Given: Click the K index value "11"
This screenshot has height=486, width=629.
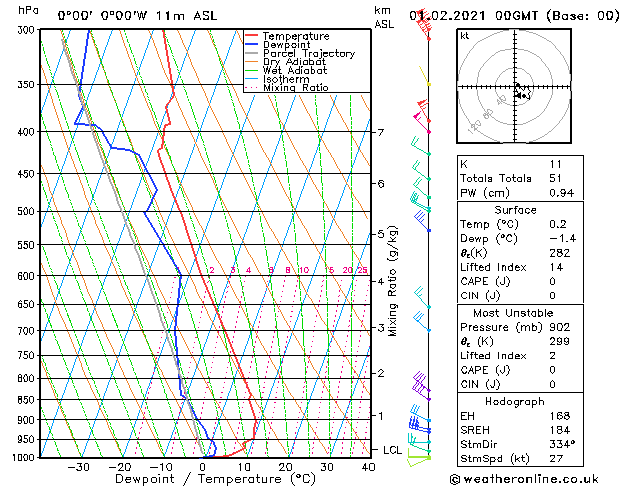Looking at the screenshot, I should tap(556, 164).
